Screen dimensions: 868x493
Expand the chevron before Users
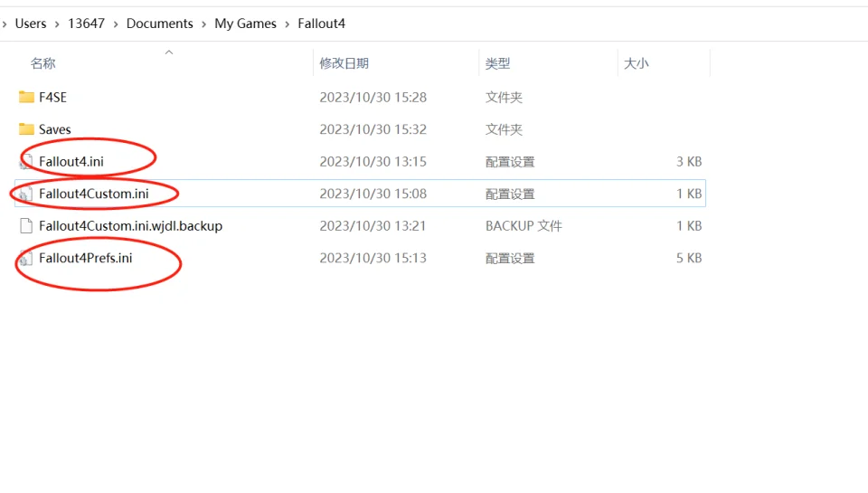5,24
